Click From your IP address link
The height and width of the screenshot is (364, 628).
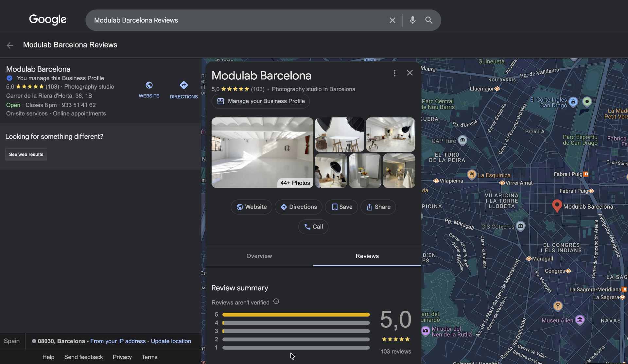click(118, 341)
